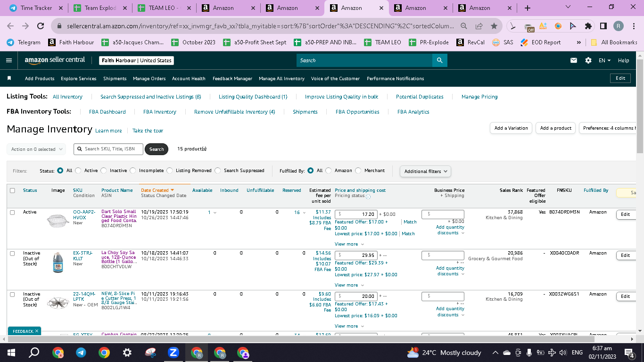Check the box for the 8-Slice Pie Cutter row
The width and height of the screenshot is (644, 362).
tap(12, 295)
